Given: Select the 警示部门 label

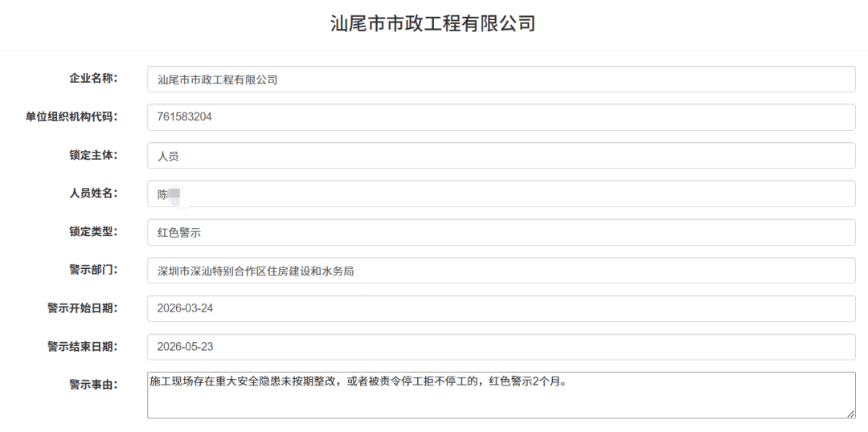Looking at the screenshot, I should pyautogui.click(x=93, y=269).
